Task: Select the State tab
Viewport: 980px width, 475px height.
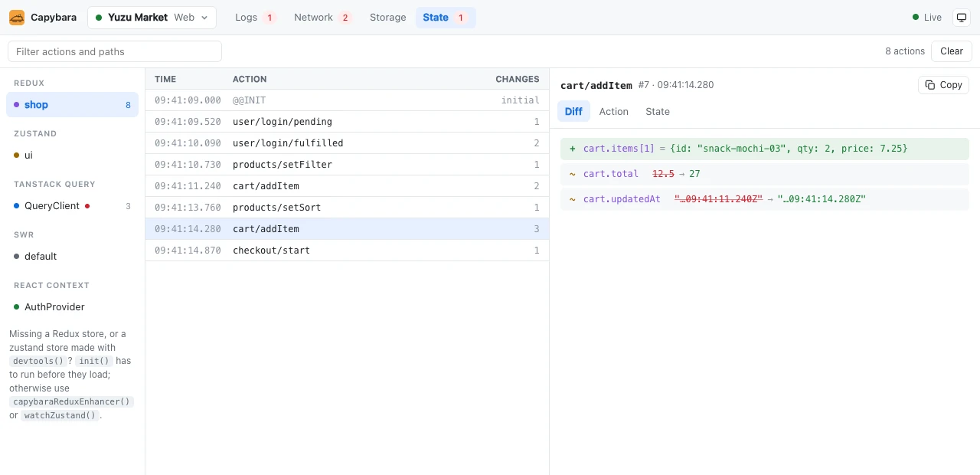Action: (x=446, y=18)
